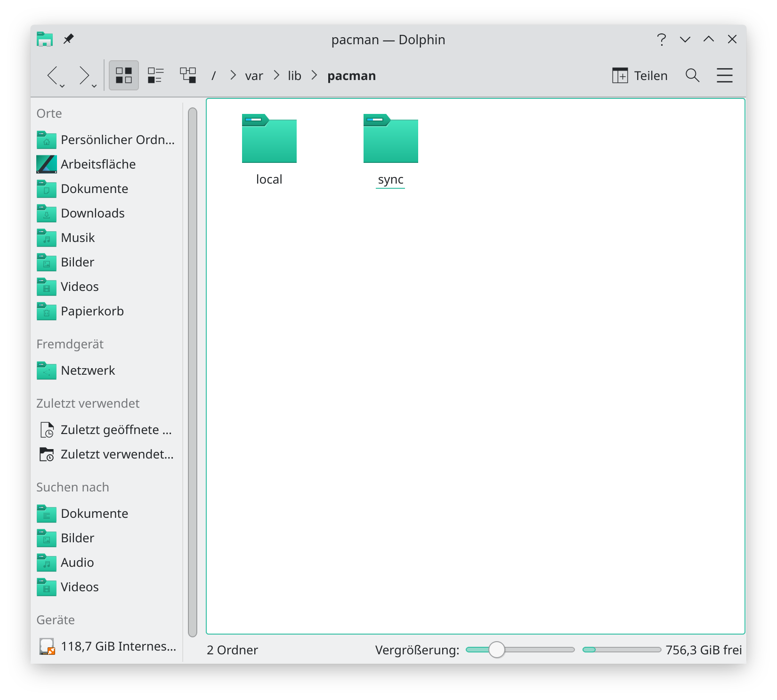Click the Papierkorb trash icon in sidebar
The width and height of the screenshot is (777, 700).
pos(47,311)
